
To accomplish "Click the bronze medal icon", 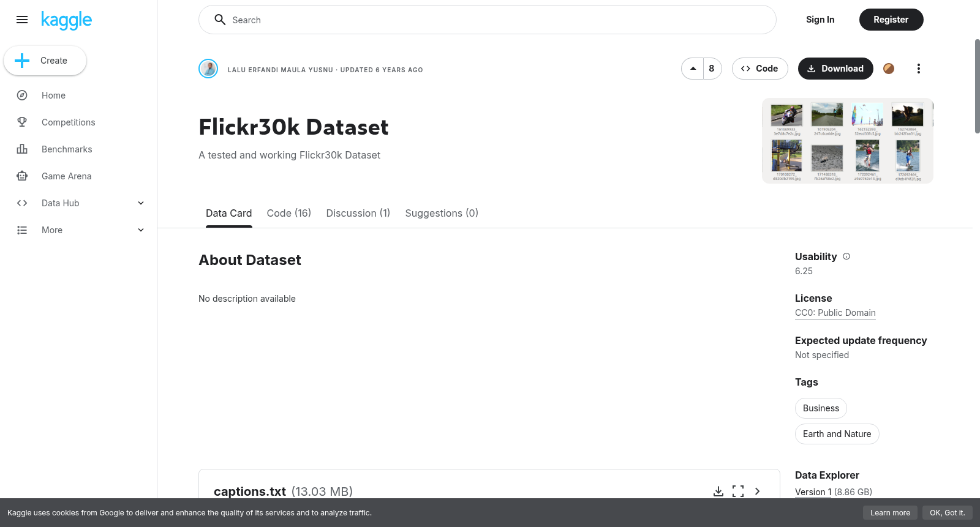I will pyautogui.click(x=889, y=69).
